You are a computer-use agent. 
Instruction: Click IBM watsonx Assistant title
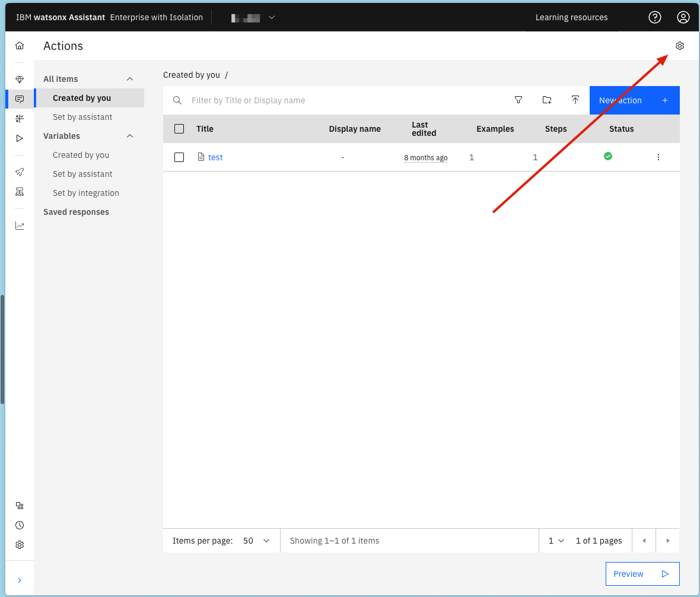(61, 17)
